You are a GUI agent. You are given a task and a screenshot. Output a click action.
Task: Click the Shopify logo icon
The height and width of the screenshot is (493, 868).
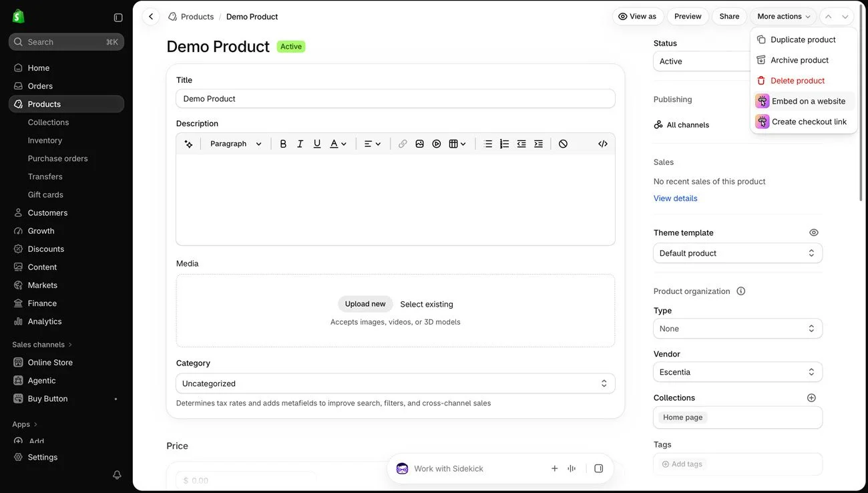(x=19, y=17)
